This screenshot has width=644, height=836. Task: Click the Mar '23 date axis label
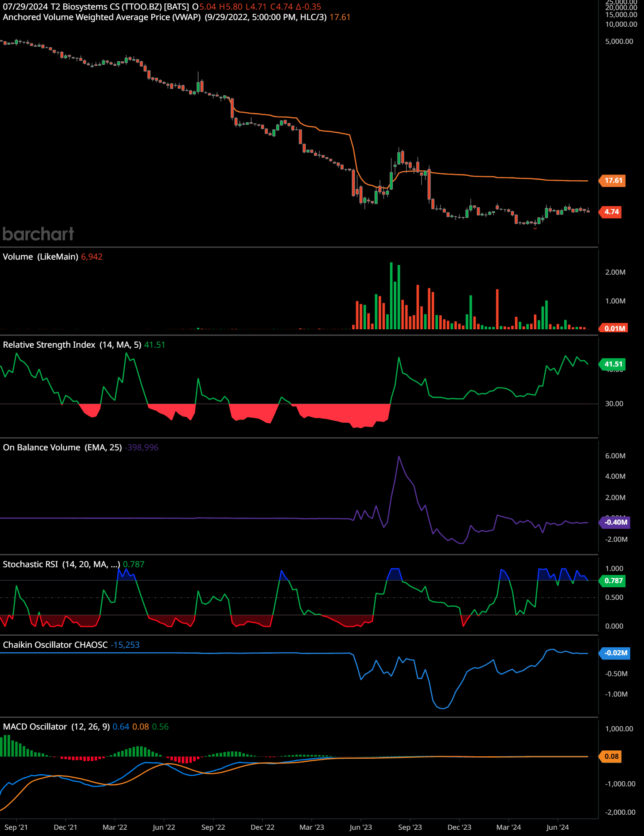tap(312, 827)
